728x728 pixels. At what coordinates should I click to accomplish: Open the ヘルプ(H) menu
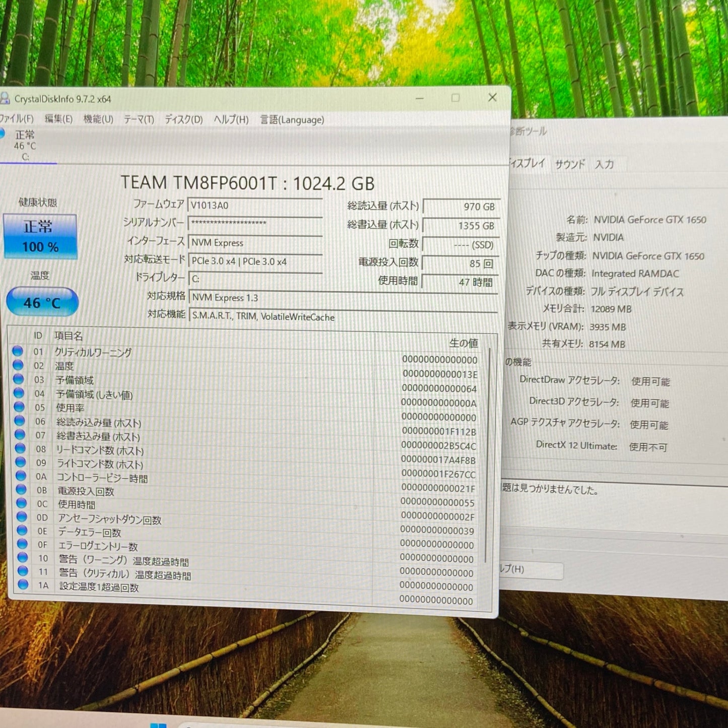(x=231, y=120)
